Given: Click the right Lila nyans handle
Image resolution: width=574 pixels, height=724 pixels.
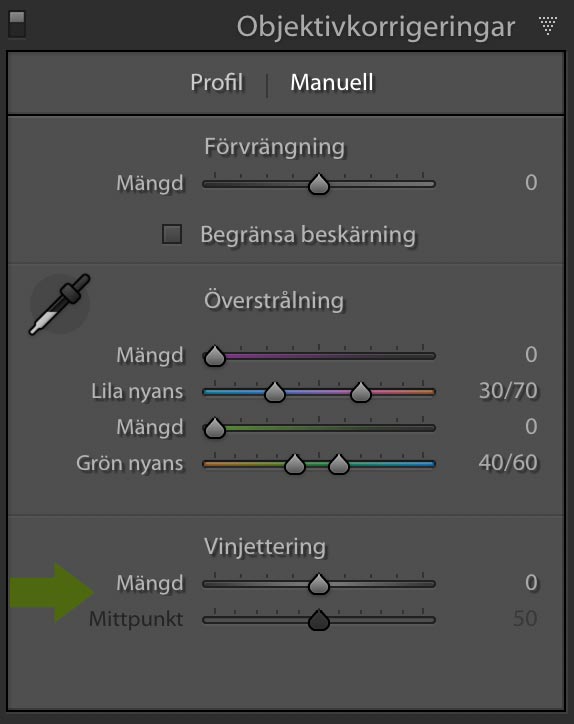Looking at the screenshot, I should point(361,392).
